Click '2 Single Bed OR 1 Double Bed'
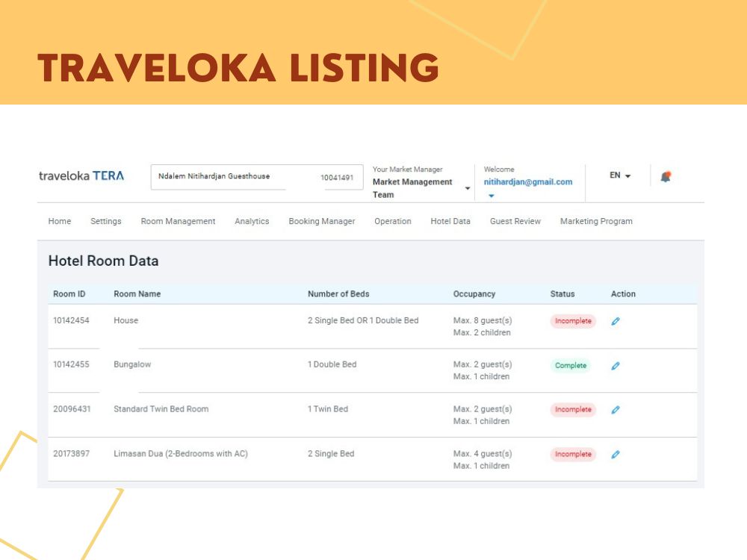This screenshot has height=560, width=747. [x=363, y=320]
